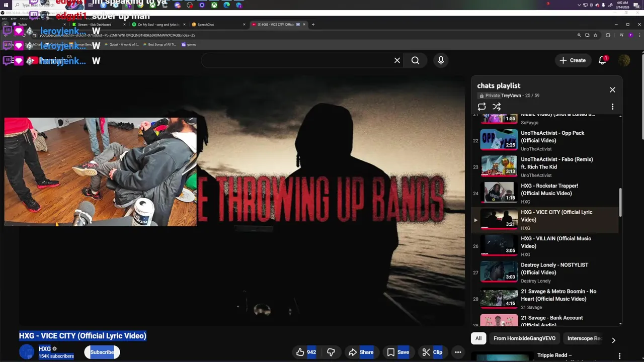
Task: Open the browser Extensions puzzle icon
Action: click(608, 35)
